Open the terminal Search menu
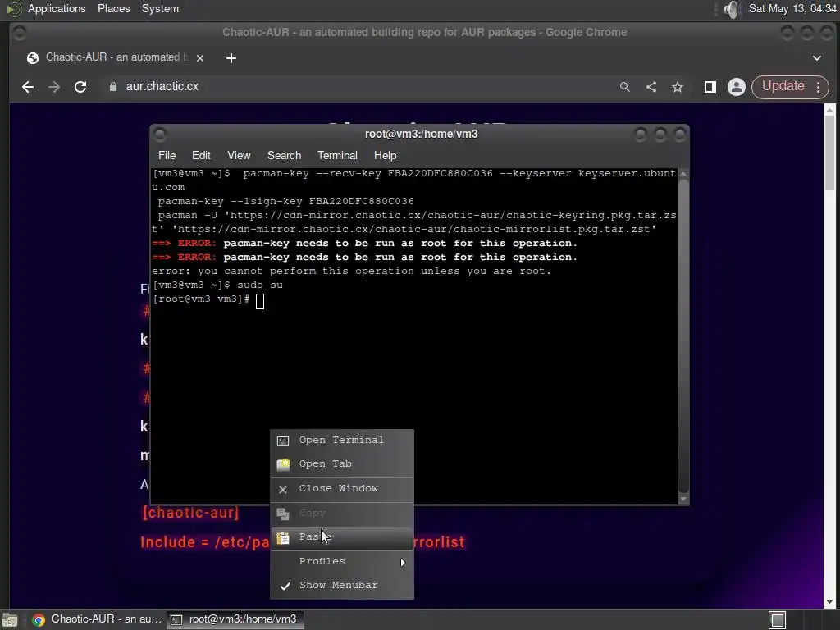Screen dimensions: 840x630 pyautogui.click(x=284, y=155)
